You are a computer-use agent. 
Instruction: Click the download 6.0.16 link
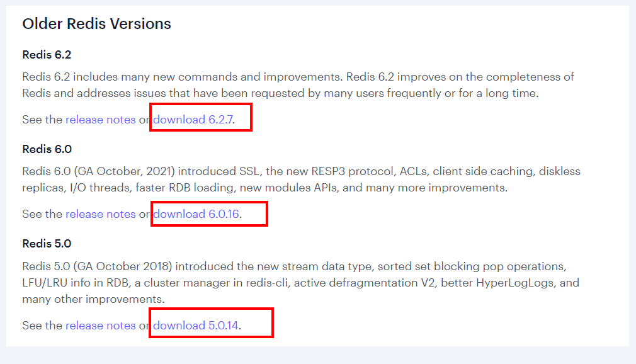[196, 214]
